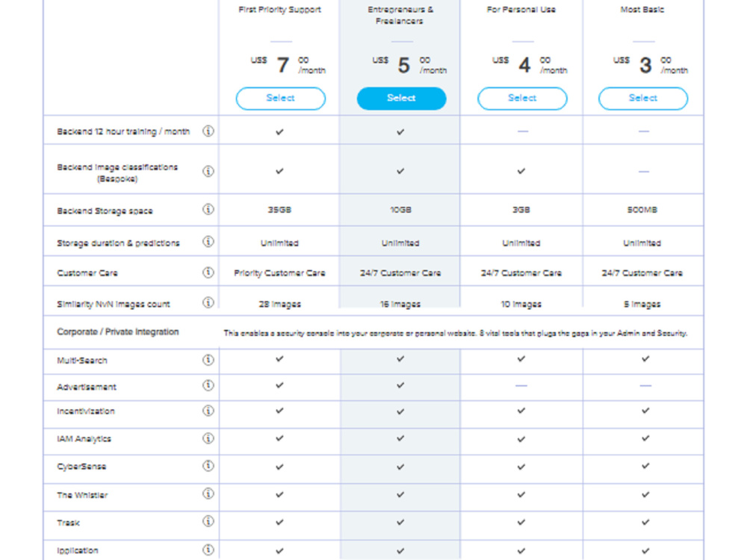The height and width of the screenshot is (560, 747).
Task: Click 'Entrepreneurs & Freelancers' plan title
Action: click(x=400, y=15)
